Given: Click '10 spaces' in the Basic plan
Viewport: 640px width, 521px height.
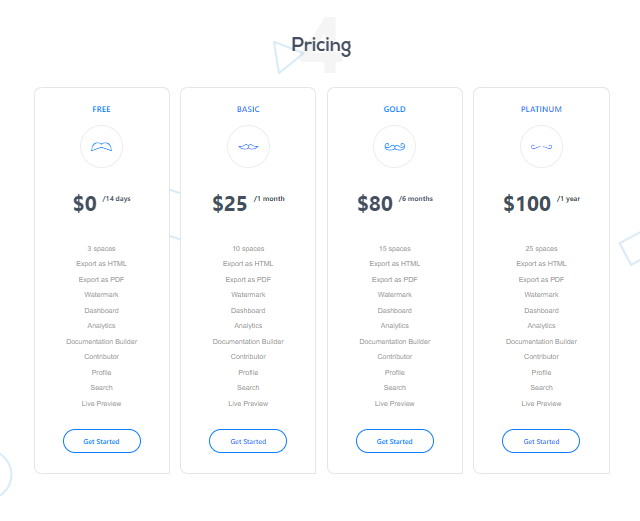Looking at the screenshot, I should pos(248,248).
